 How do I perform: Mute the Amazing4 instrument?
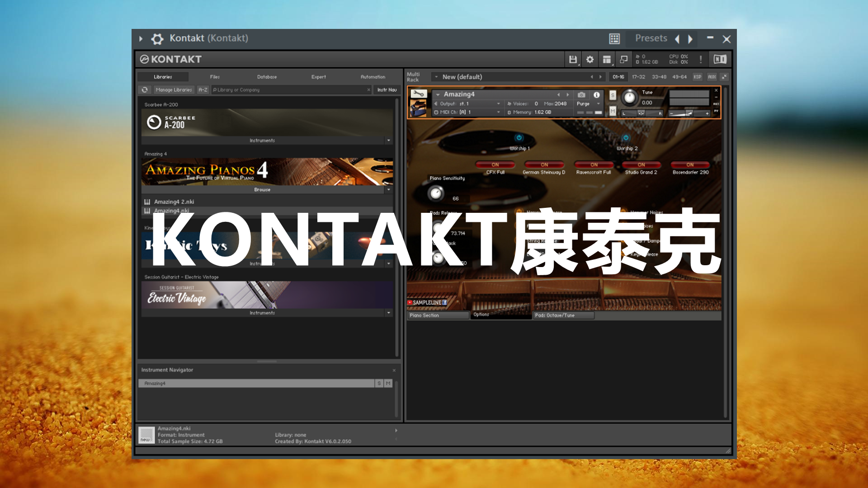(613, 111)
